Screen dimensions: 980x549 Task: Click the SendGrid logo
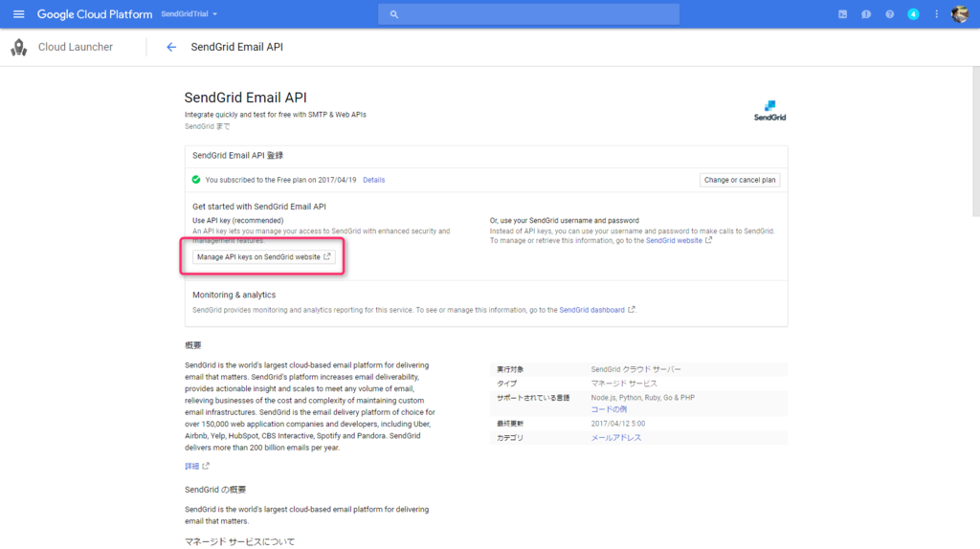[x=769, y=111]
